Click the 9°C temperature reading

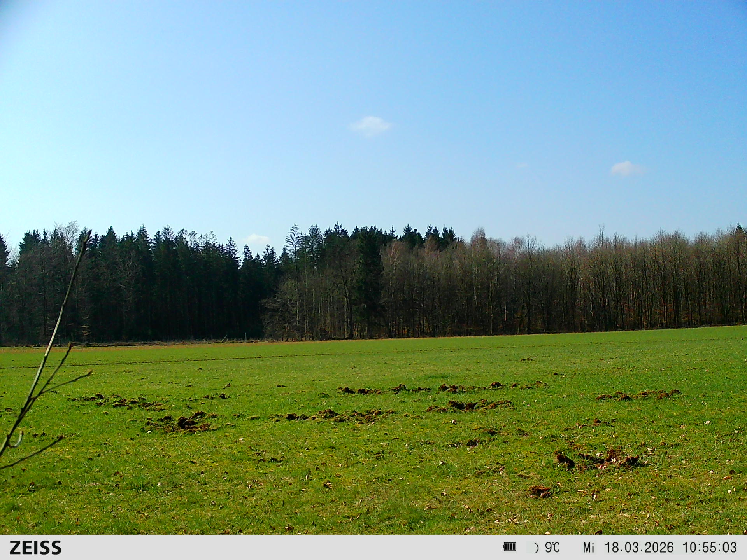pos(552,548)
